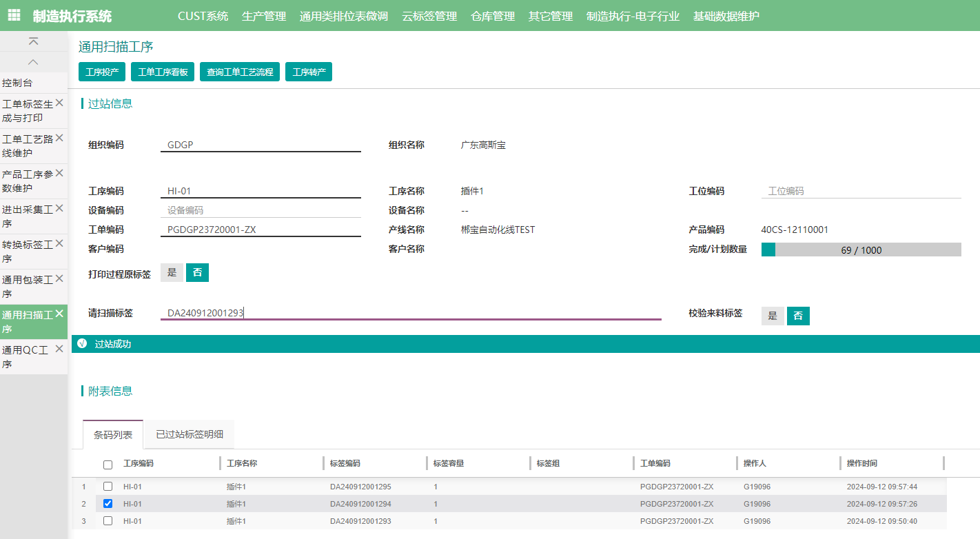Image resolution: width=980 pixels, height=539 pixels.
Task: Open the 控制台 sidebar item
Action: 17,83
